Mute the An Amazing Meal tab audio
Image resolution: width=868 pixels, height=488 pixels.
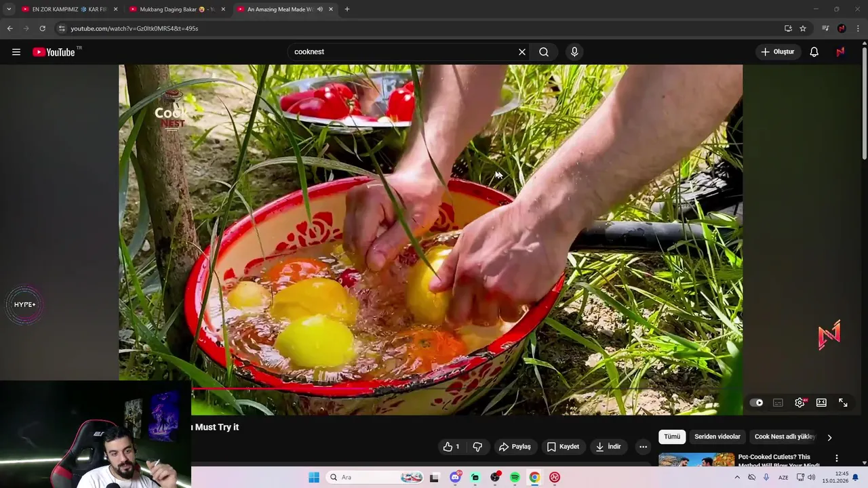click(319, 9)
